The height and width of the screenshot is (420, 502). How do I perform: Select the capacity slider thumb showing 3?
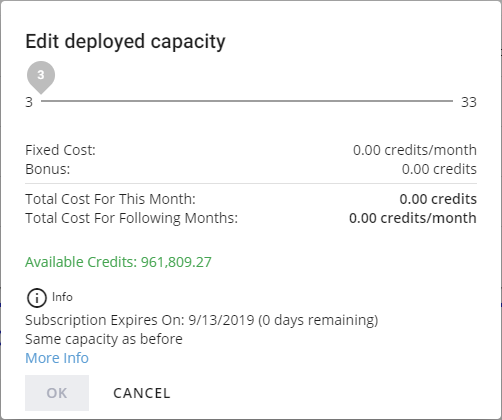(41, 77)
